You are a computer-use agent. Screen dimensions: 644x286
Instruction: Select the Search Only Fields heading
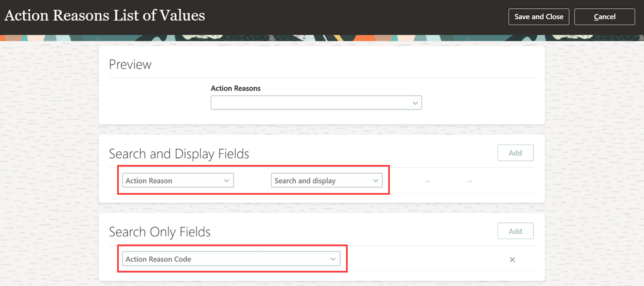160,232
